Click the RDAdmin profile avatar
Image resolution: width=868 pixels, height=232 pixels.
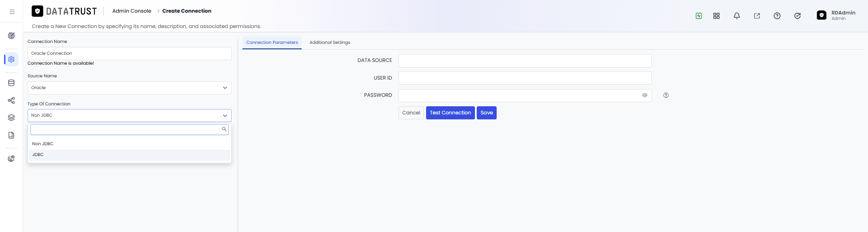(821, 15)
